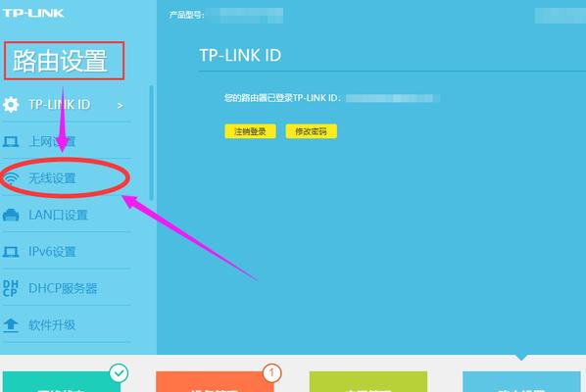Open IPv6设置 page
Image resolution: width=586 pixels, height=392 pixels.
click(x=67, y=252)
